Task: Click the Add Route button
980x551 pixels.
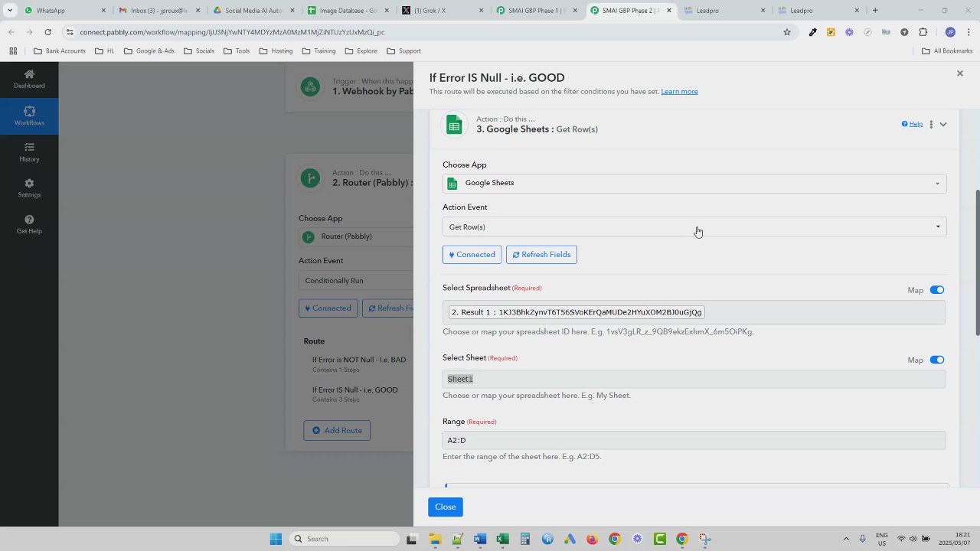Action: 337,430
